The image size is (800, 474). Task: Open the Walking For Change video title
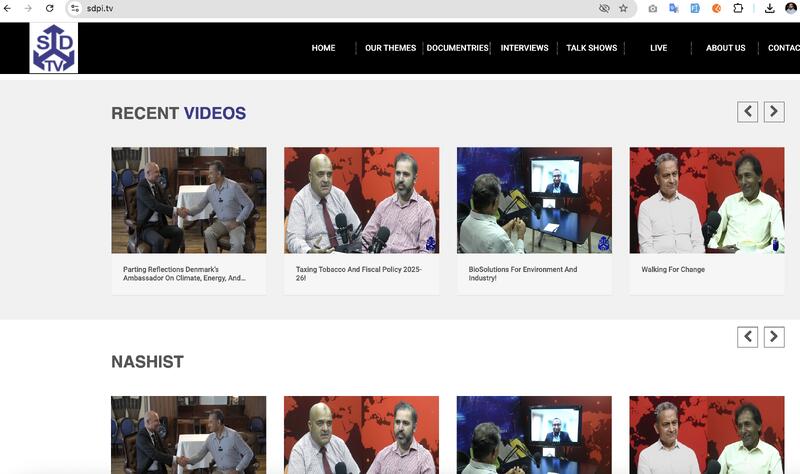pos(673,269)
